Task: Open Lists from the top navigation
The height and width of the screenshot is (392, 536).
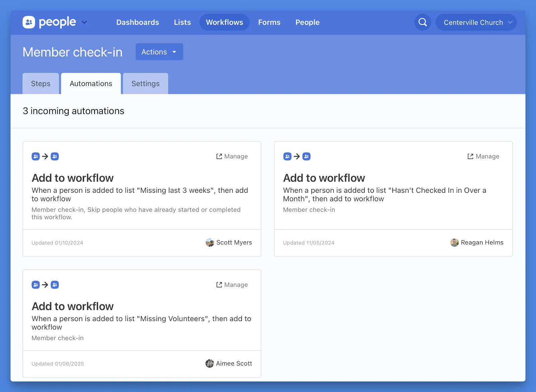Action: coord(182,22)
